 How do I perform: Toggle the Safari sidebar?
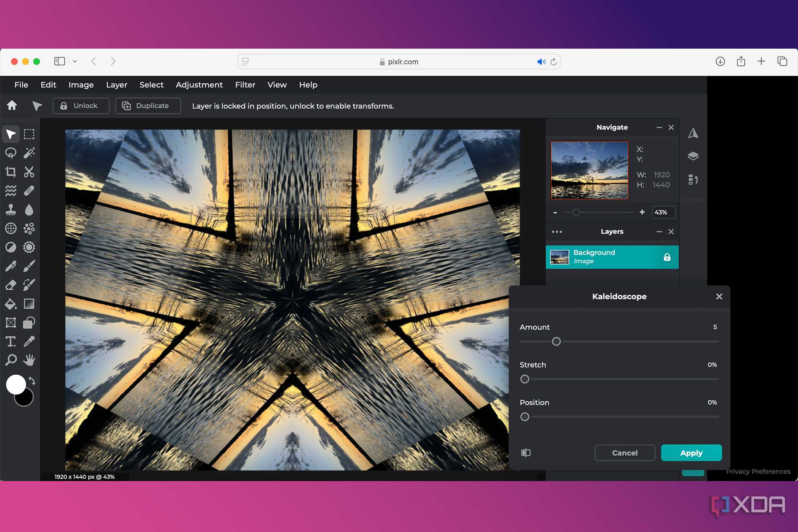tap(60, 61)
